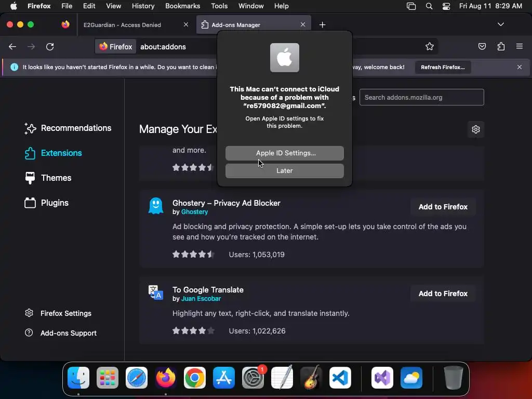Click Firefox icon in the Dock

pyautogui.click(x=166, y=378)
